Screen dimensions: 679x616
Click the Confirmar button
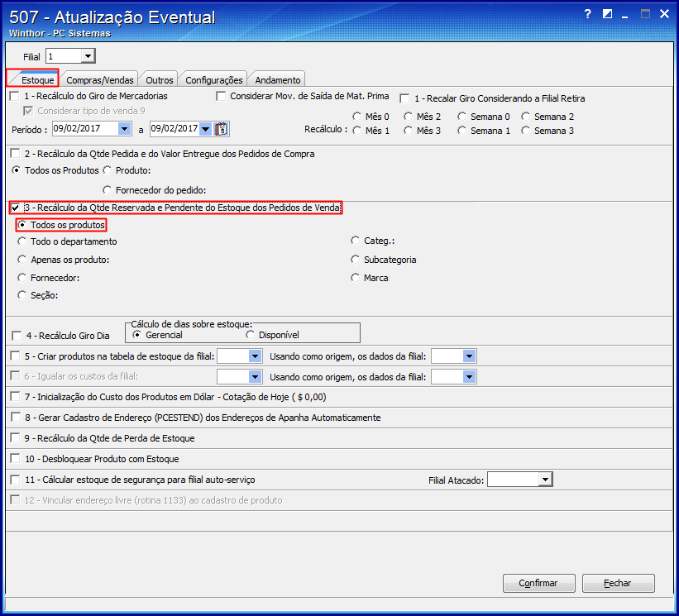(538, 583)
